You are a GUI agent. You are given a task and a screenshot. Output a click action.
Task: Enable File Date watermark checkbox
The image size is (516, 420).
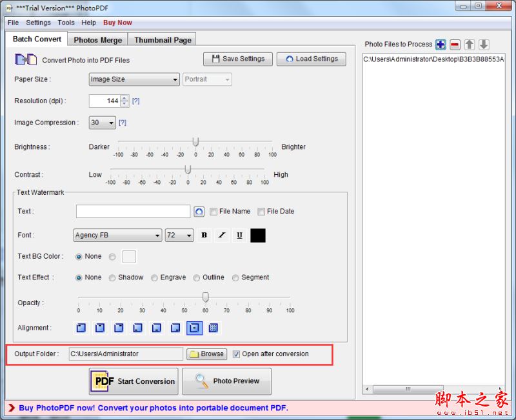[x=261, y=212]
